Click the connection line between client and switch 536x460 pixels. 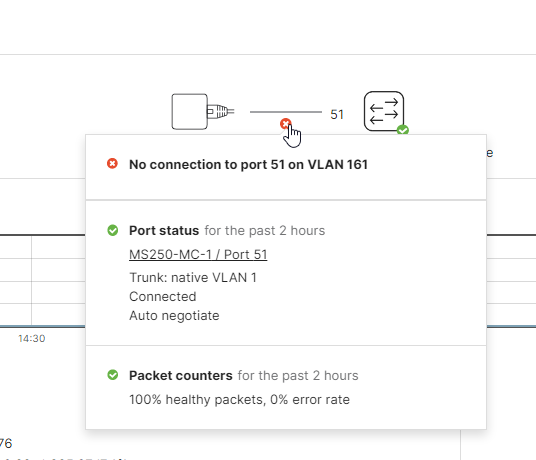coord(286,112)
